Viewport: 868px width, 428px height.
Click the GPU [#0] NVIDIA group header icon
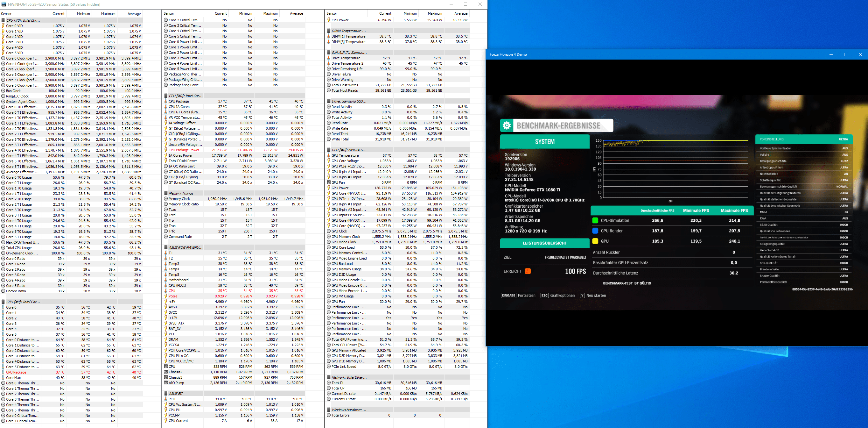pos(329,150)
